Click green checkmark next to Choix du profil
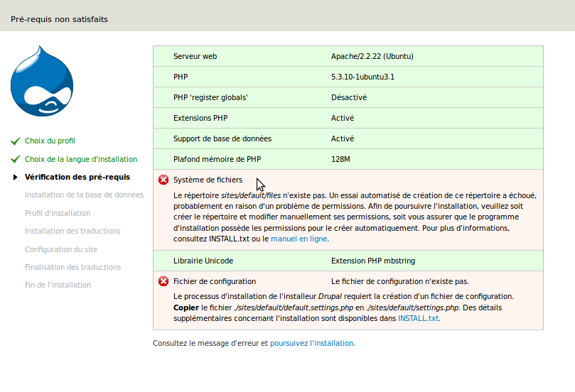This screenshot has width=575, height=392. 16,141
